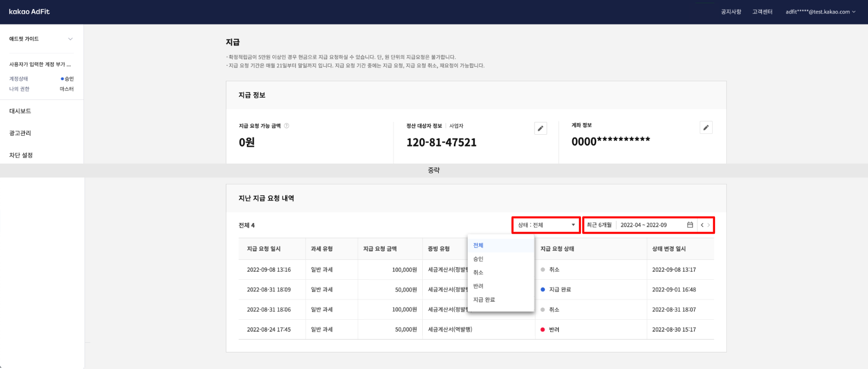Open the 상태 : 전체 status dropdown
The width and height of the screenshot is (868, 369).
[546, 225]
